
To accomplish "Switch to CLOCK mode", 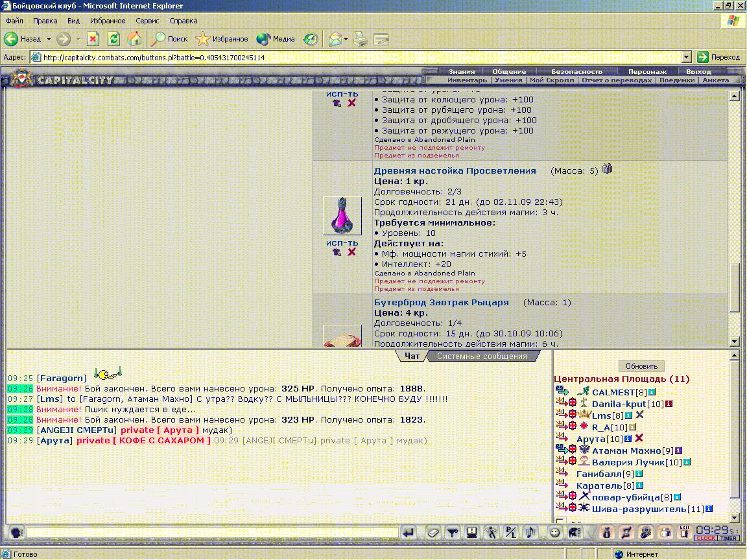I will click(x=705, y=538).
